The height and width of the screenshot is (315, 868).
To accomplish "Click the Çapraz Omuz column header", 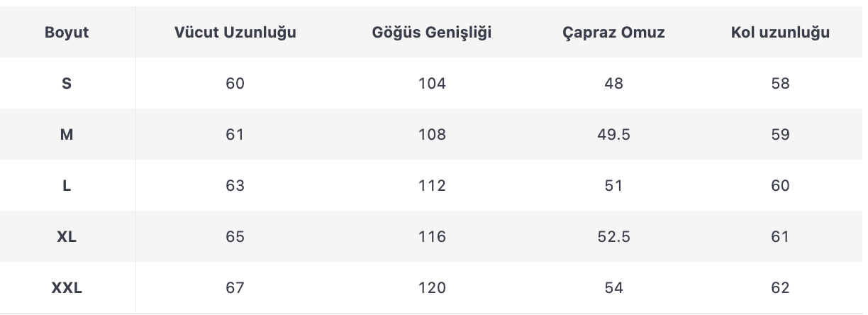I will click(x=613, y=33).
